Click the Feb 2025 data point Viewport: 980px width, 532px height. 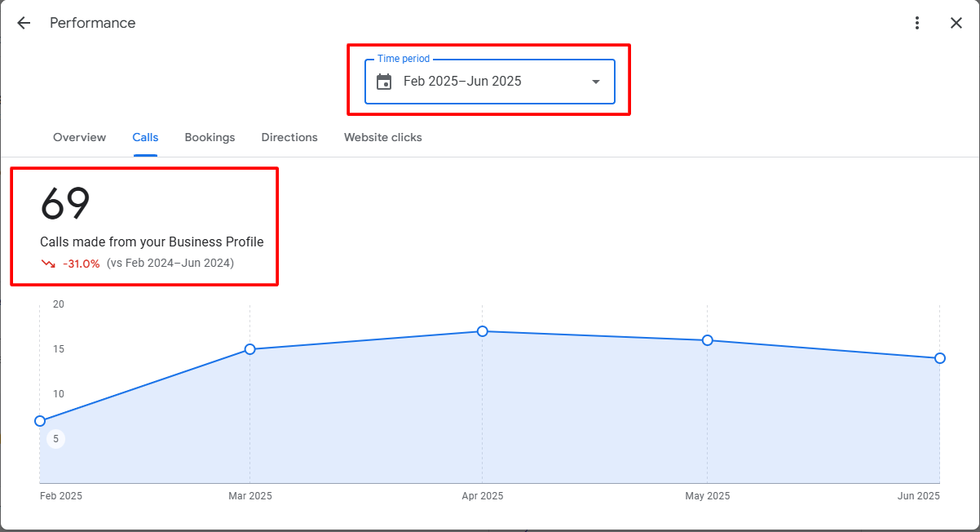pyautogui.click(x=40, y=421)
